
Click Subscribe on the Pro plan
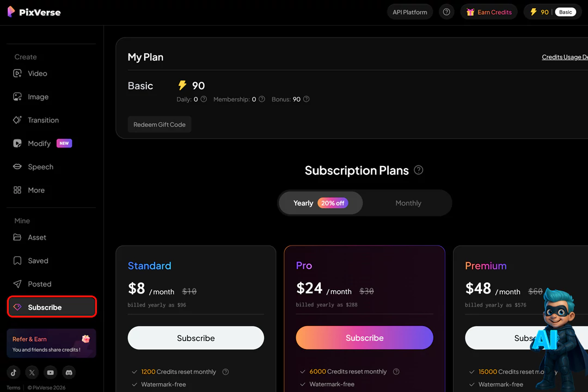(364, 338)
